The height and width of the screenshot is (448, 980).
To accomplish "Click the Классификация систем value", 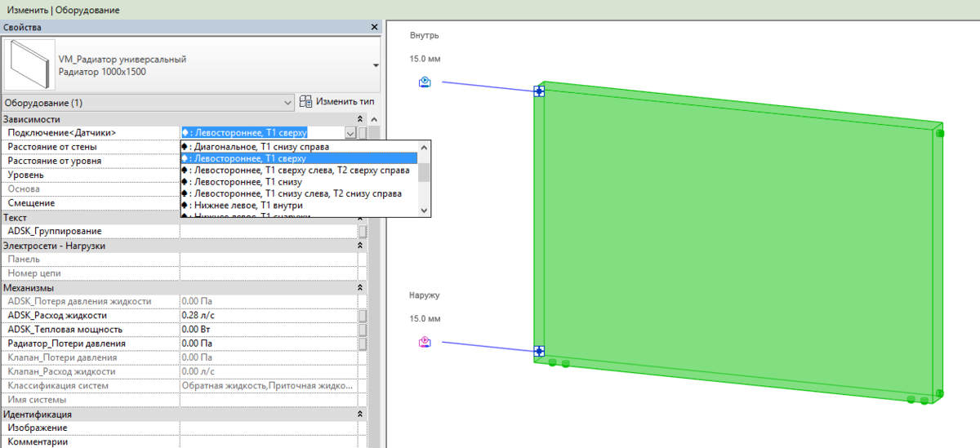I will (x=269, y=385).
